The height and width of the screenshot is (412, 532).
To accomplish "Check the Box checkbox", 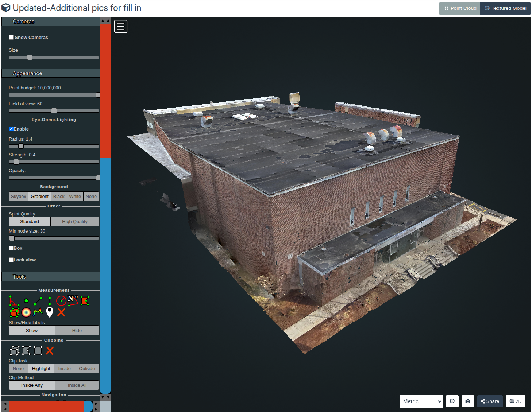I will click(11, 248).
